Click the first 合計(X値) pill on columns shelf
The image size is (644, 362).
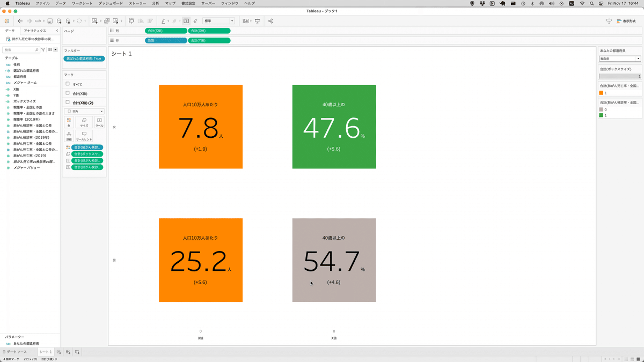click(166, 31)
